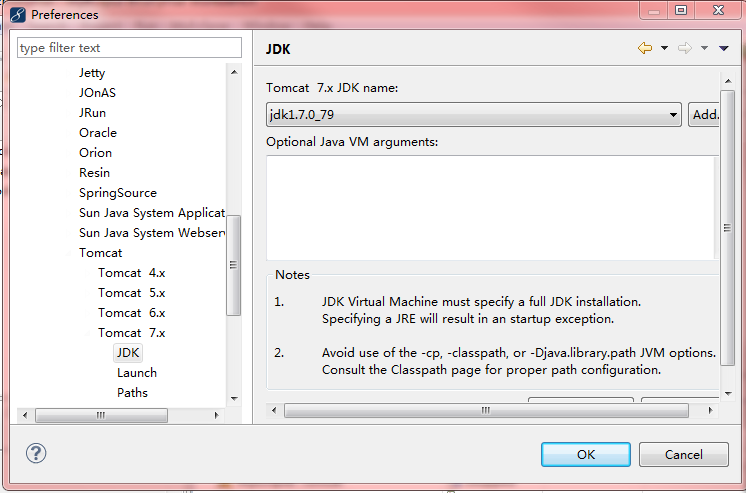Select Sun Java System Application server entry
Viewport: 746px width, 493px height.
coord(152,213)
